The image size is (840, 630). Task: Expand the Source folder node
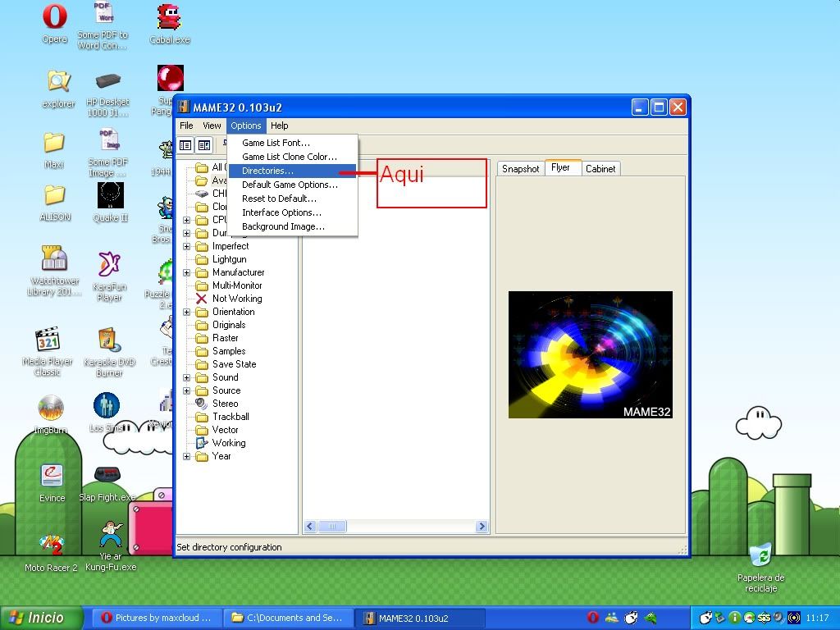(186, 390)
